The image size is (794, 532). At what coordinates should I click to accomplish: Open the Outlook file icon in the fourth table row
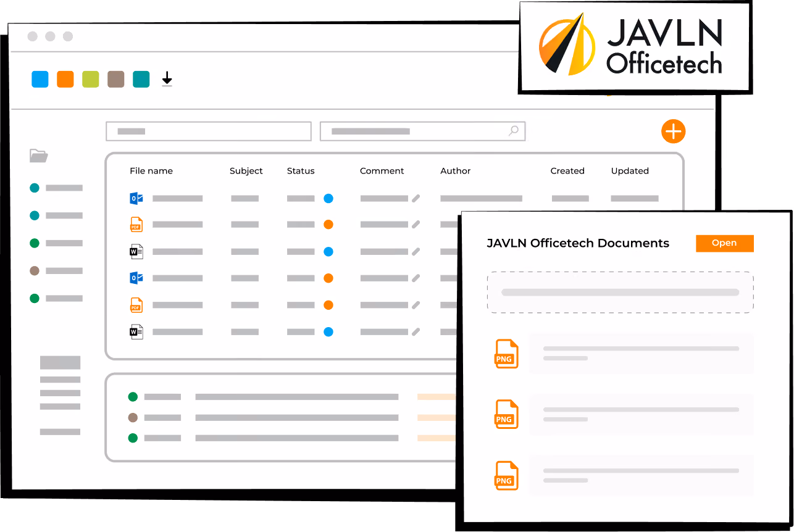(x=136, y=278)
